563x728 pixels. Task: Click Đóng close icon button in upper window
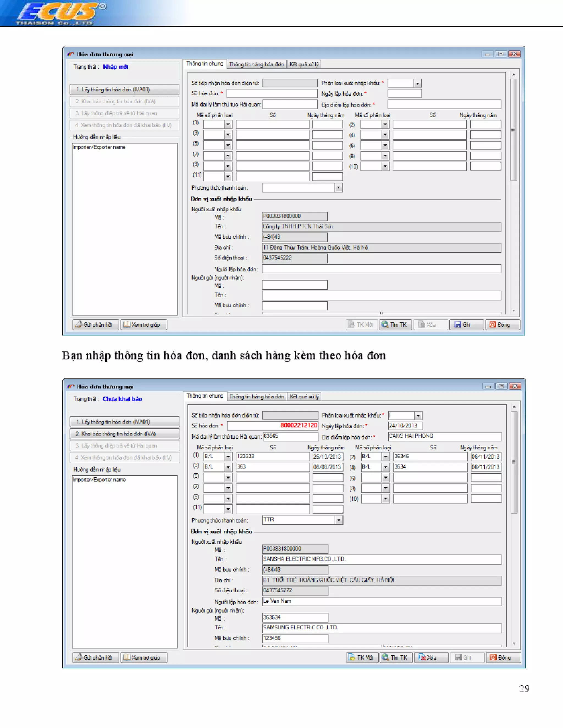pos(493,324)
